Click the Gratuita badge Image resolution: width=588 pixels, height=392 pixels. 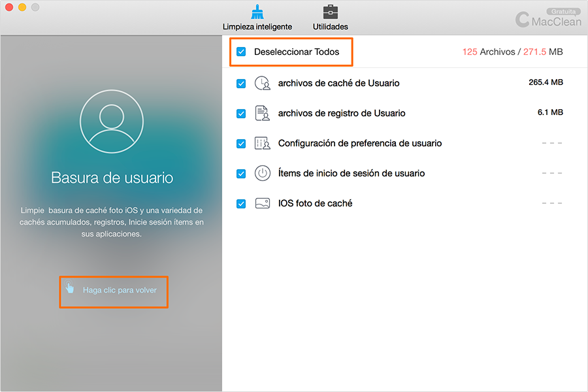563,10
